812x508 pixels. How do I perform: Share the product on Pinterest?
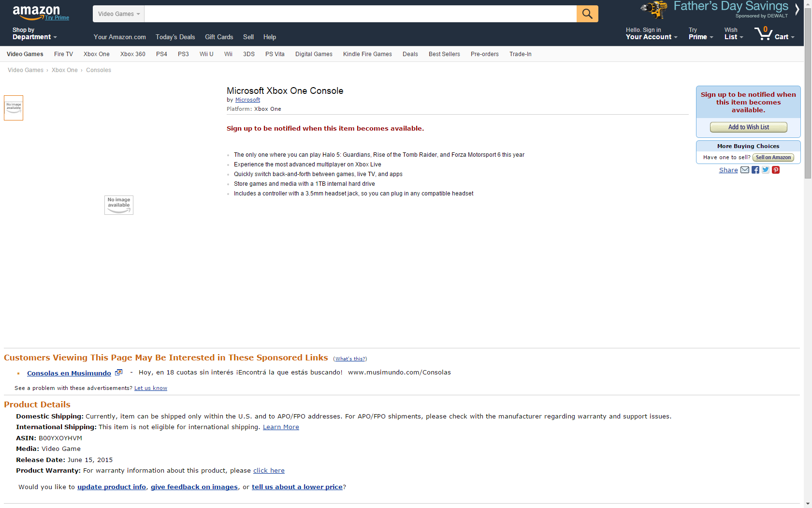775,170
